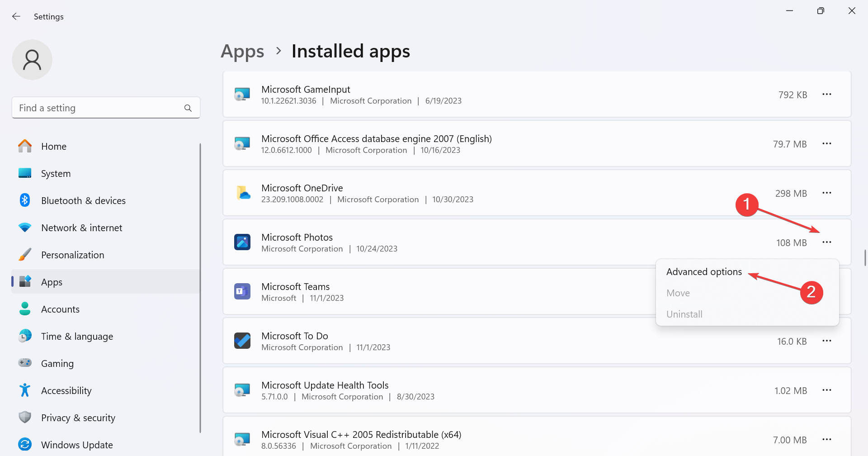Select Advanced options in the context menu
Screen dimensions: 868x456
[704, 272]
